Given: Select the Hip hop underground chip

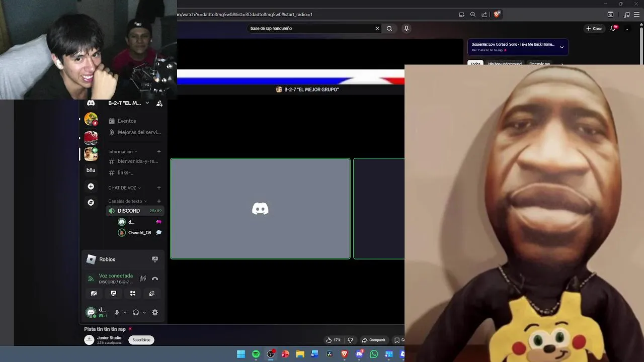Looking at the screenshot, I should click(x=505, y=64).
